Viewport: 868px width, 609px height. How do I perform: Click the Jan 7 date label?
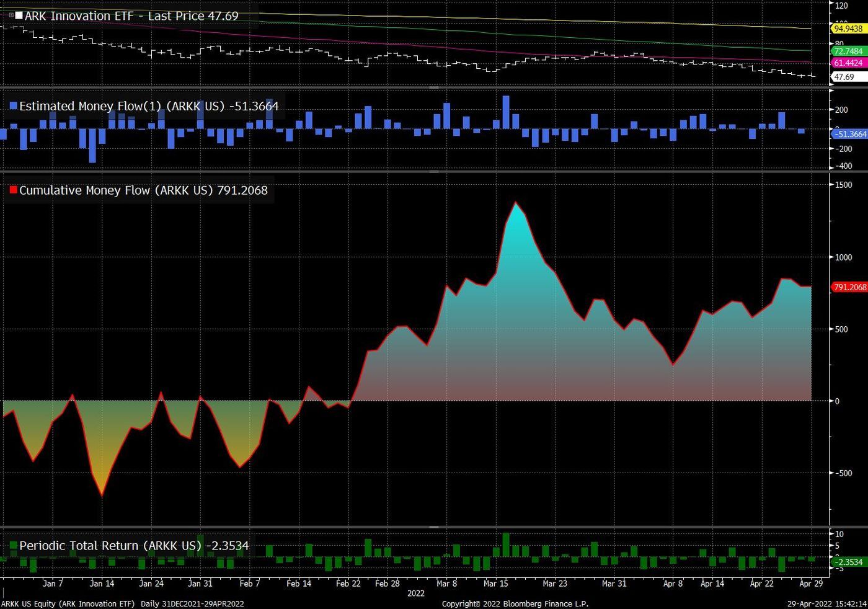53,584
